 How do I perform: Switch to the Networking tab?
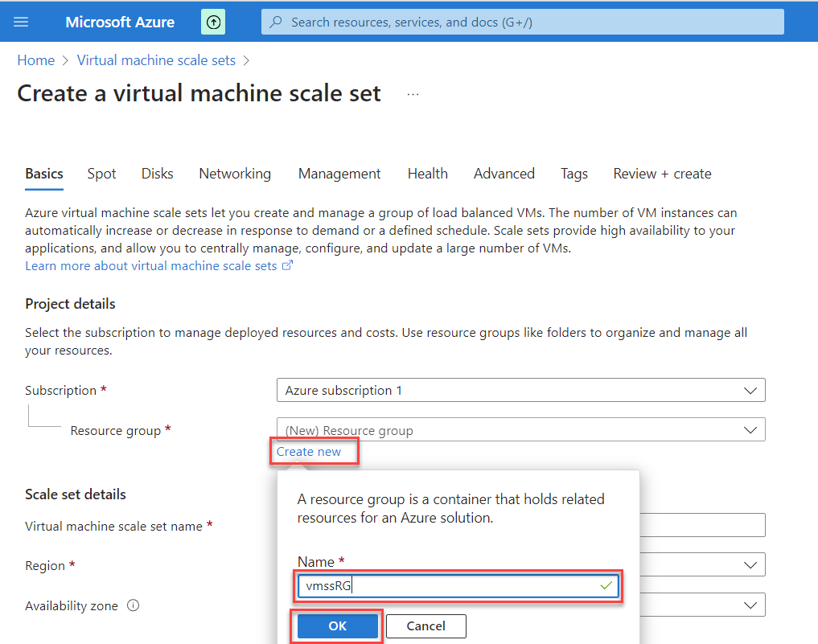click(x=234, y=174)
